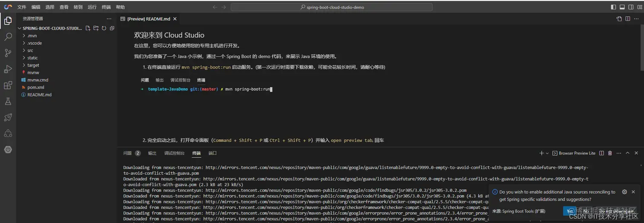Screen dimensions: 644x223
Task: Open the pom.xml file
Action: click(x=66, y=87)
